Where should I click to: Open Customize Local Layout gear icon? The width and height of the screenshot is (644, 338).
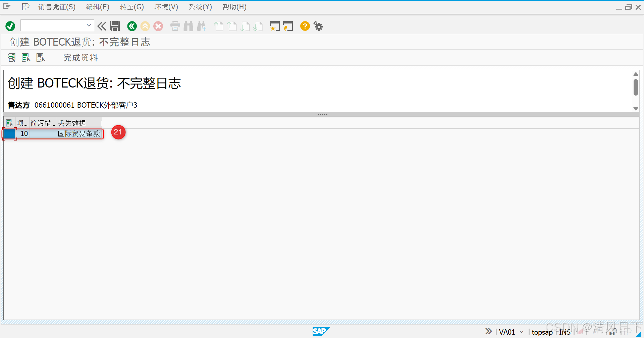318,26
